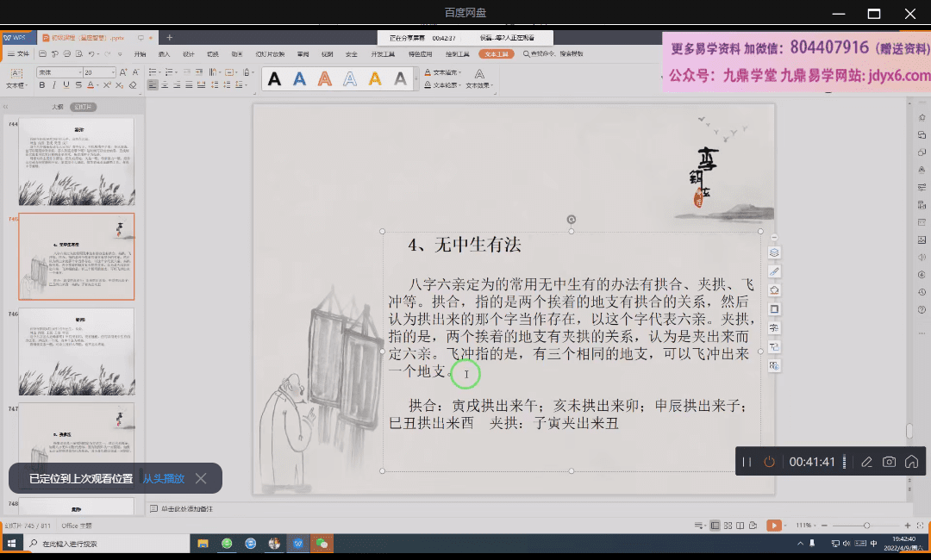Select the slide 746 thumbnail in the panel
931x560 pixels.
tap(77, 351)
